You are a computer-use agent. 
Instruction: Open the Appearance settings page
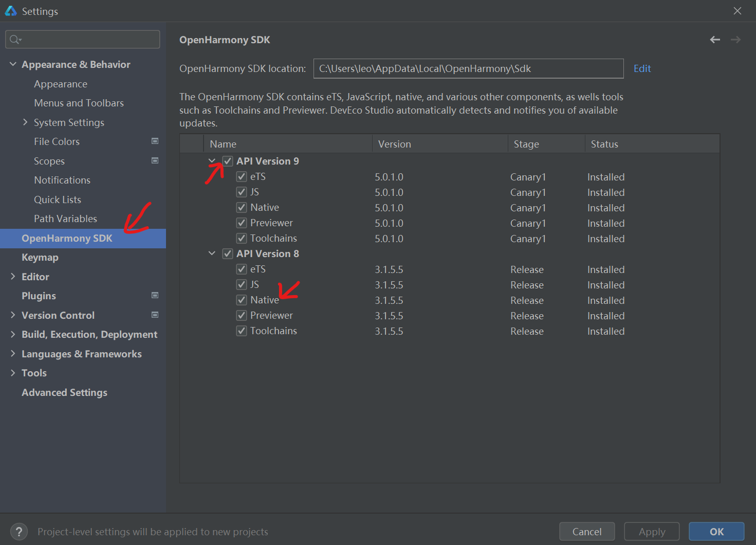61,84
